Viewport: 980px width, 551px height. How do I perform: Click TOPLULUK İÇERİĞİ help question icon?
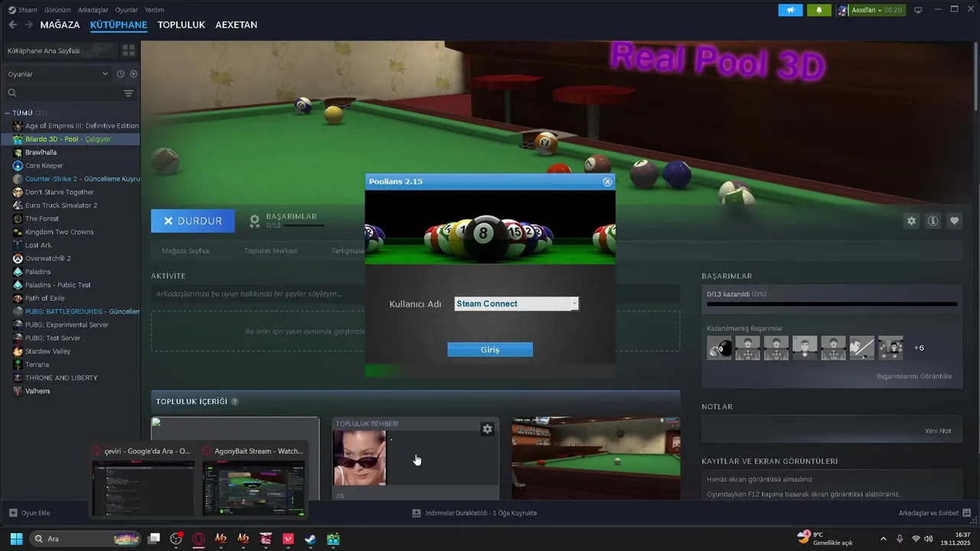(x=234, y=402)
